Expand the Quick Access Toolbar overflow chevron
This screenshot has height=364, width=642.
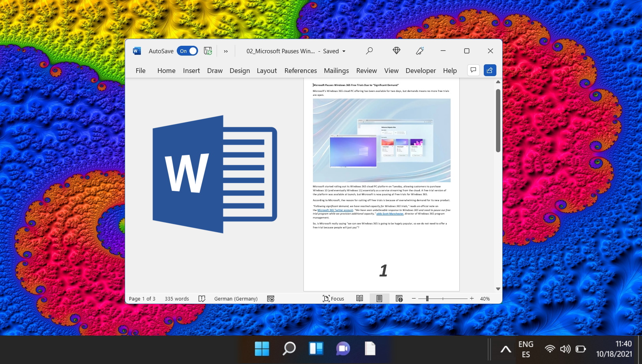[226, 51]
